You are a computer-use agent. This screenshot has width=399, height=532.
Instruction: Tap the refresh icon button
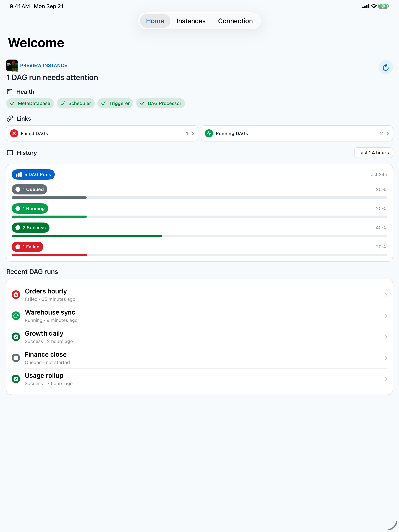[385, 67]
